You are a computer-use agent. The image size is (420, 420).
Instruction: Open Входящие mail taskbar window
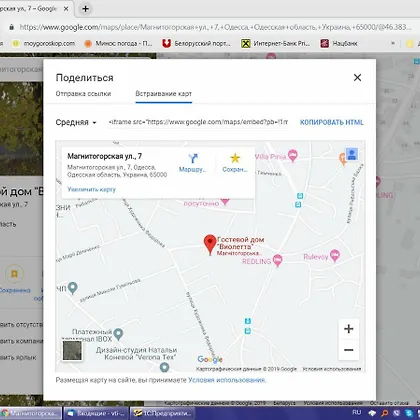click(x=96, y=413)
